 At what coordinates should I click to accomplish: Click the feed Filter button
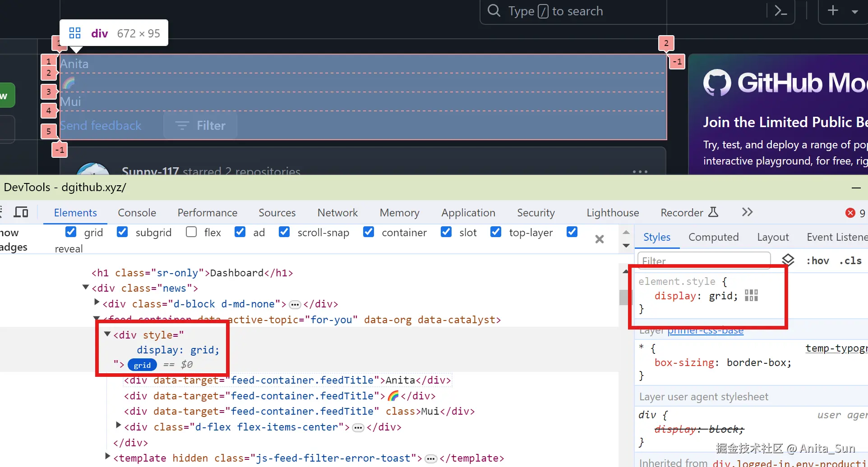tap(200, 125)
